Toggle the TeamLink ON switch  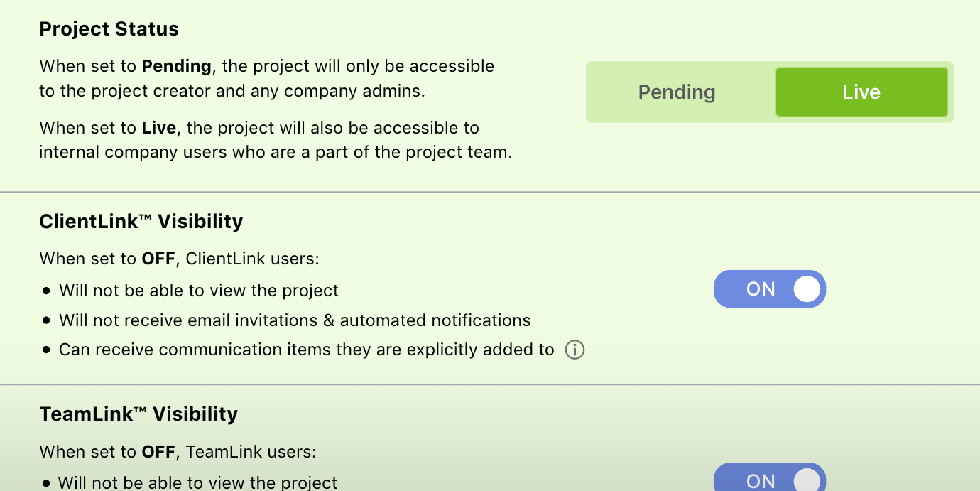(770, 480)
